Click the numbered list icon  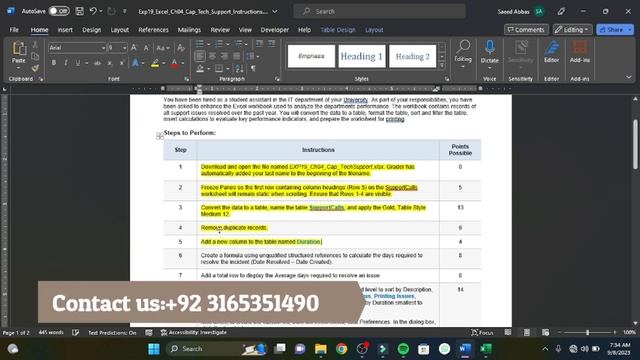click(x=219, y=44)
